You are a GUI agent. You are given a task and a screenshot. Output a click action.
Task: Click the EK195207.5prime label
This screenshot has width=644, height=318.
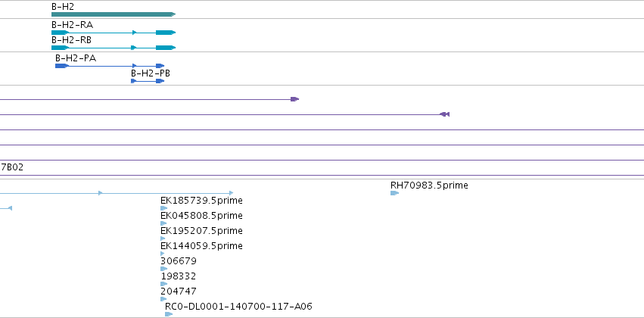pyautogui.click(x=201, y=231)
